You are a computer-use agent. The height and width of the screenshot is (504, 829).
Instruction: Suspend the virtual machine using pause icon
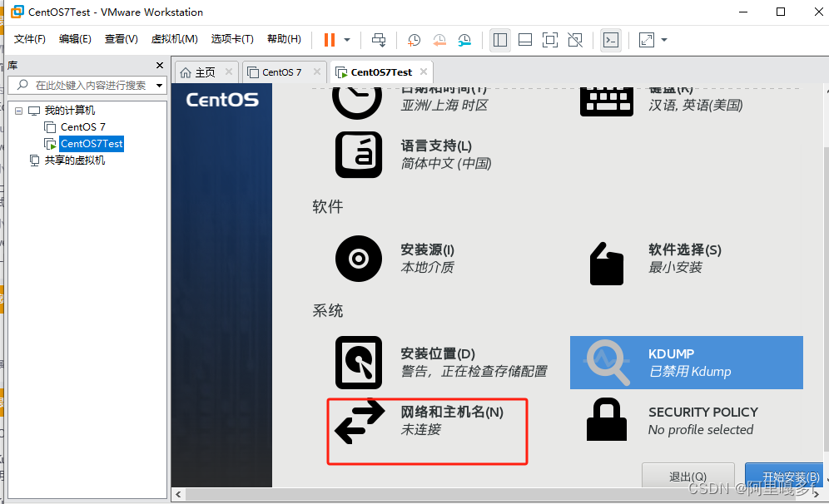(x=328, y=40)
